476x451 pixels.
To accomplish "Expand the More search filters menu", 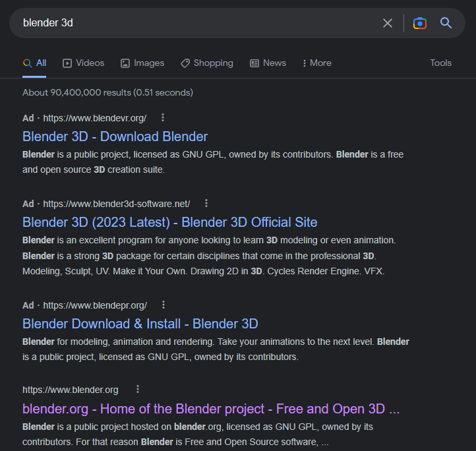I will [317, 63].
